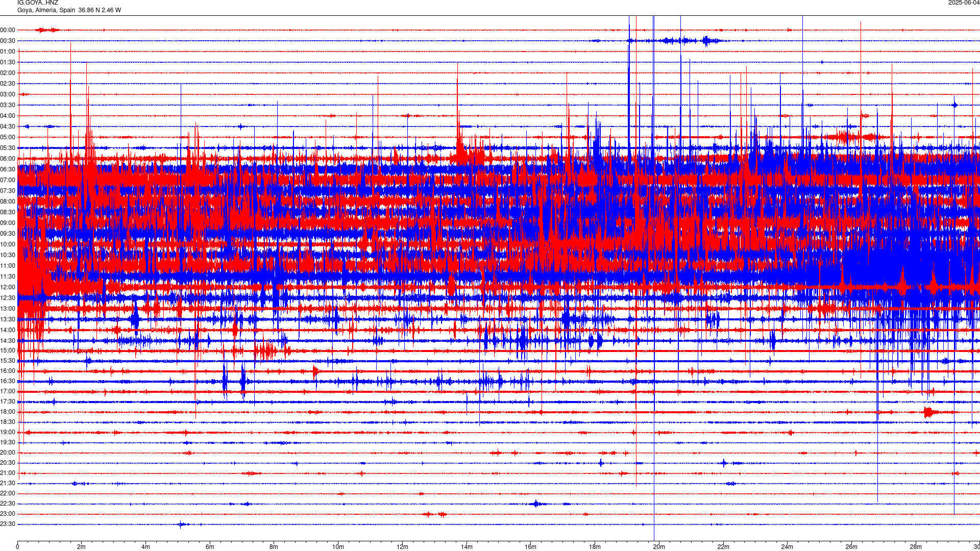Select the 23:30 time row label

click(x=8, y=524)
